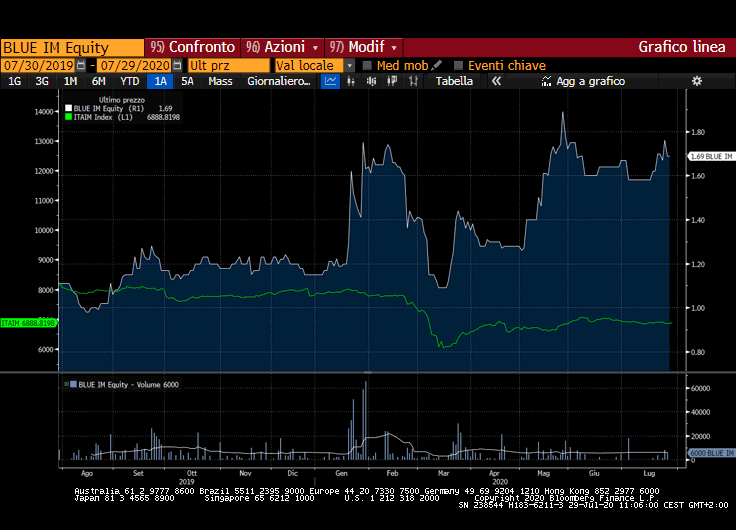Open the Tabella view
The image size is (736, 530).
455,81
